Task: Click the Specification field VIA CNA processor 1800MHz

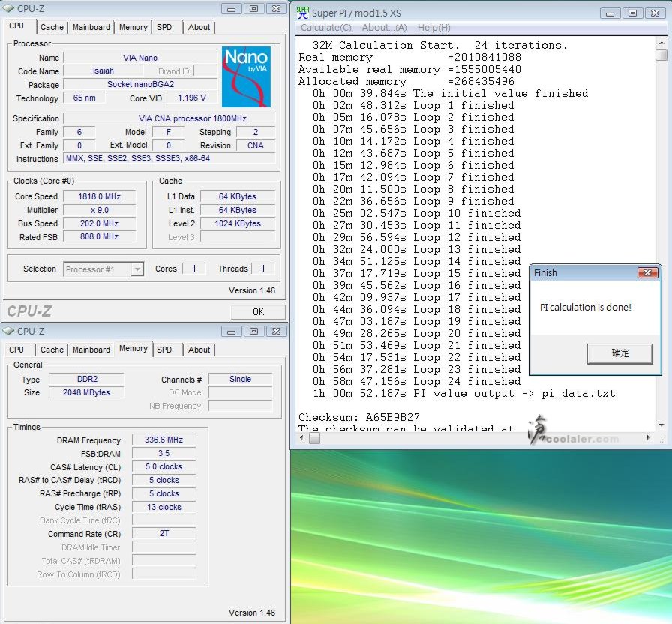Action: [169, 118]
